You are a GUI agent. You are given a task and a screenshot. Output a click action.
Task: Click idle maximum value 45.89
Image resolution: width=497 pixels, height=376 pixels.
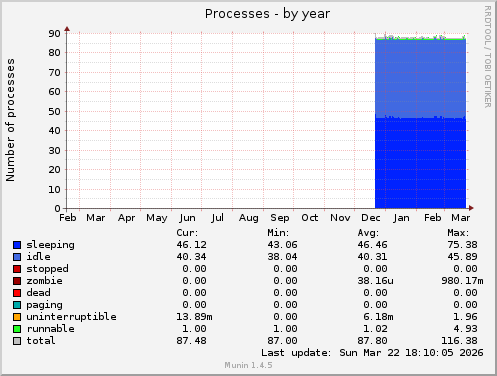(x=463, y=257)
